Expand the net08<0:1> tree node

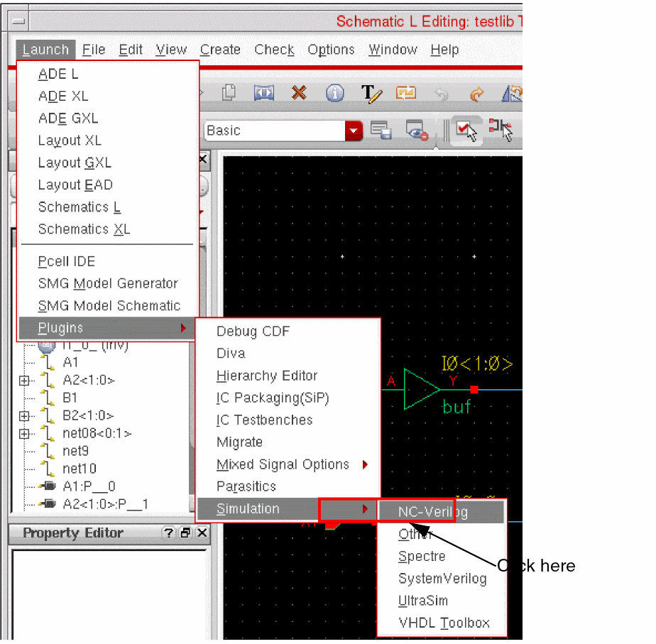(x=25, y=433)
